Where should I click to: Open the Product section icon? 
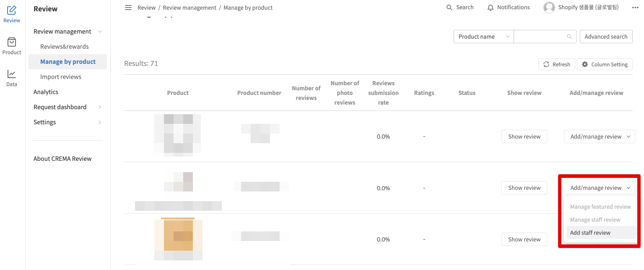[x=12, y=46]
